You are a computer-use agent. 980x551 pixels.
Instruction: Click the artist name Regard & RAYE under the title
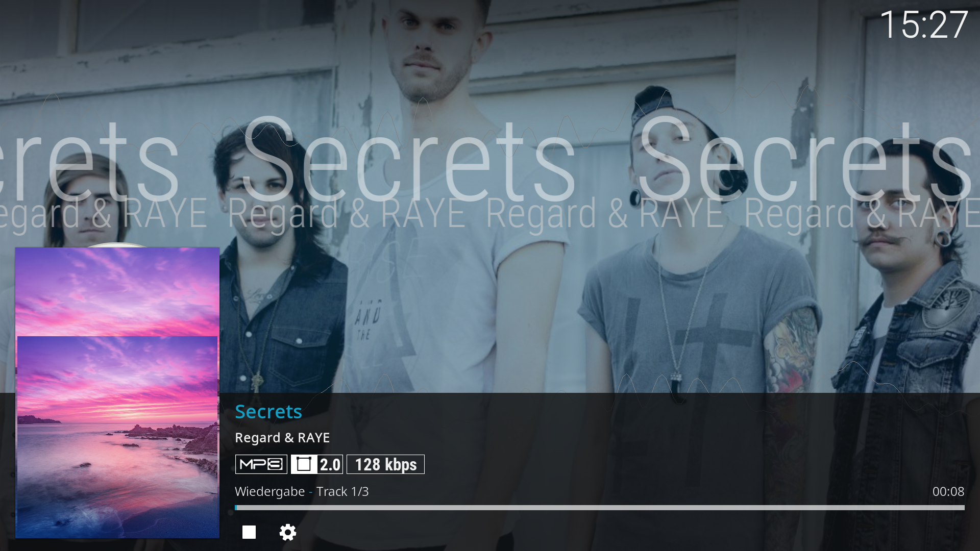[282, 438]
